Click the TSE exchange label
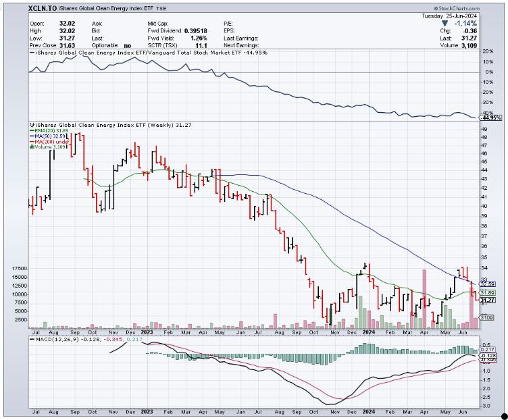Image resolution: width=508 pixels, height=420 pixels. coord(161,9)
